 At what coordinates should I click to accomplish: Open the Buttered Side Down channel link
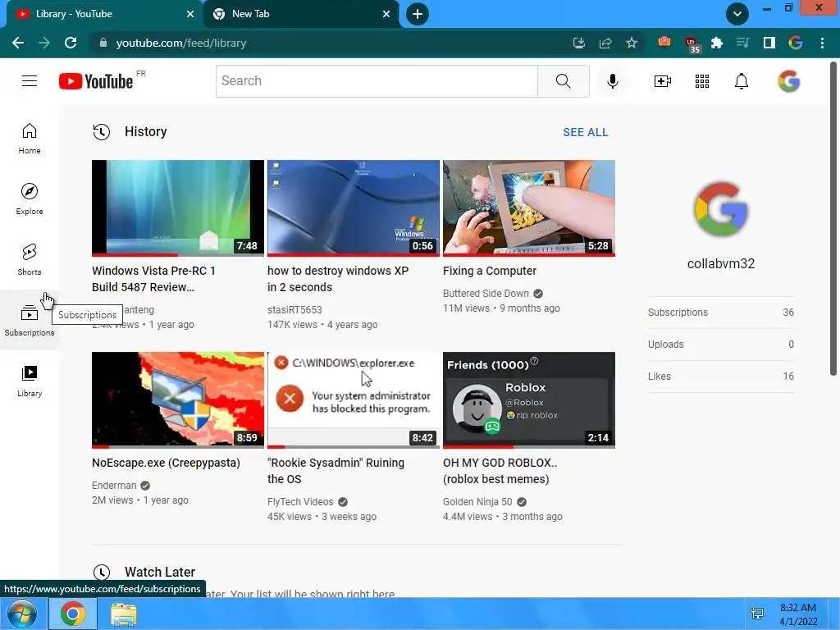tap(486, 294)
